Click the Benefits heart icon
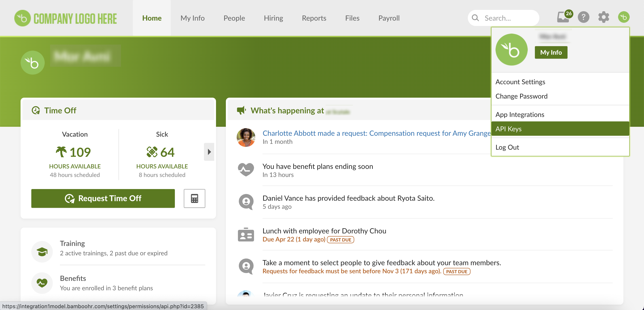 click(42, 283)
